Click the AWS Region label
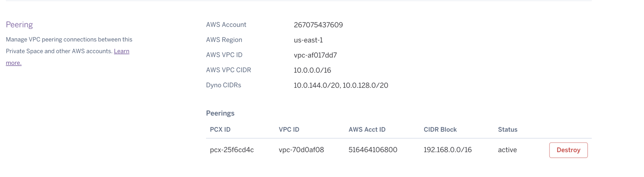The width and height of the screenshot is (644, 177). [224, 40]
